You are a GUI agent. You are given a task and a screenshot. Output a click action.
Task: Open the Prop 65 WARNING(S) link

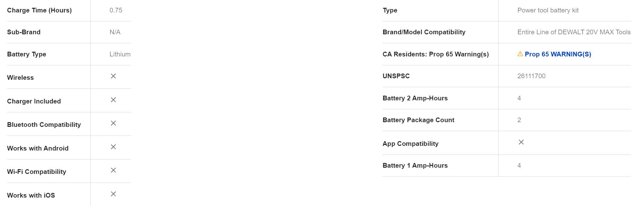tap(558, 54)
